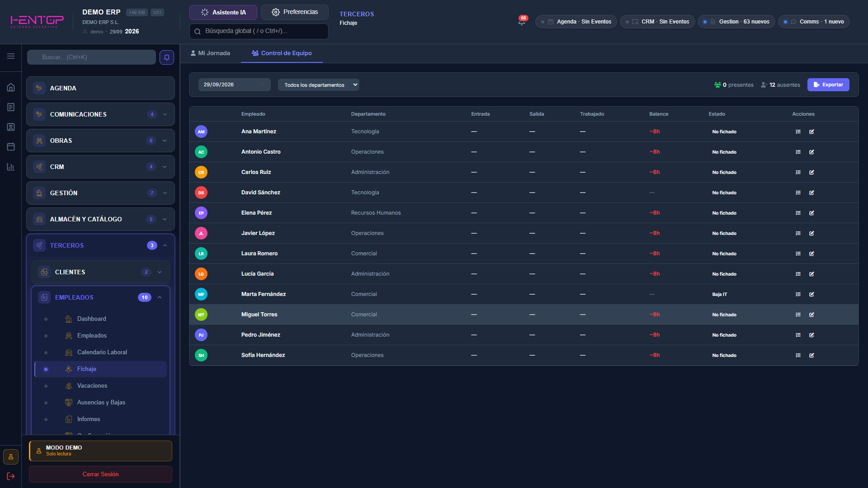Focus the global search field
Viewport: 868px width, 488px height.
(259, 31)
